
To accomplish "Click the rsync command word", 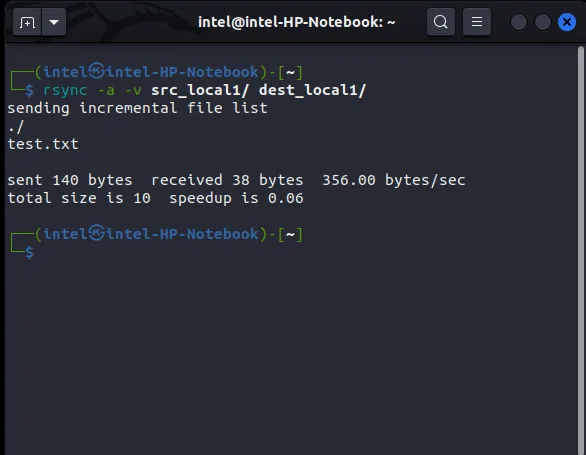I will pos(65,90).
